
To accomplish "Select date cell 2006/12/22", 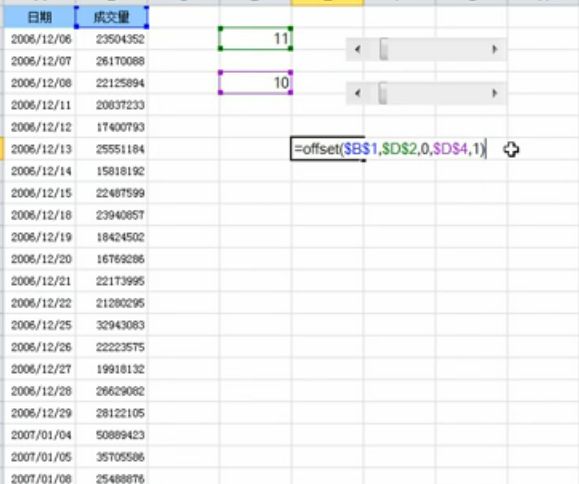I will [x=40, y=303].
